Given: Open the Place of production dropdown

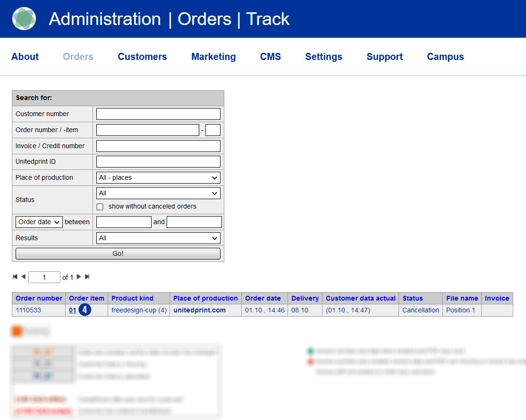Looking at the screenshot, I should tap(158, 178).
